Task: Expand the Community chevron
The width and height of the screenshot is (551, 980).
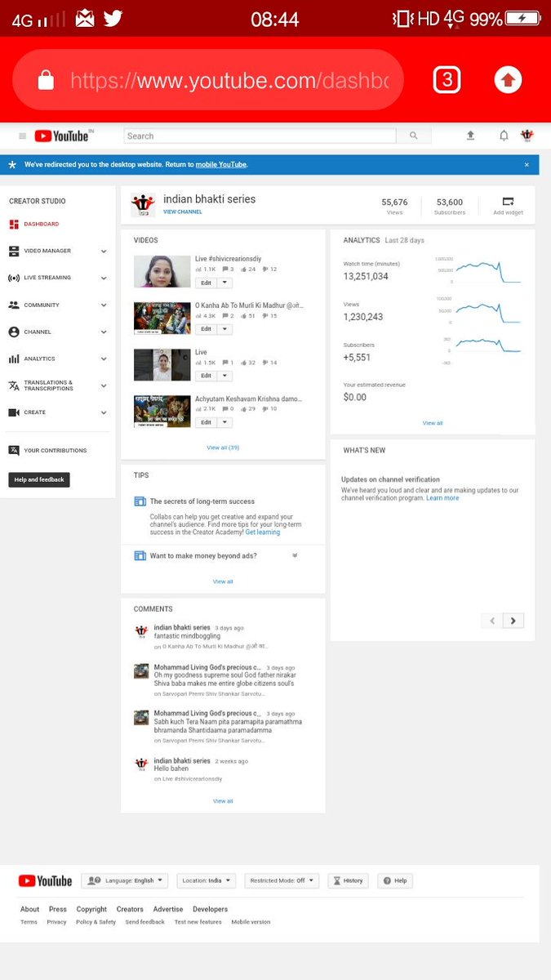Action: tap(104, 305)
